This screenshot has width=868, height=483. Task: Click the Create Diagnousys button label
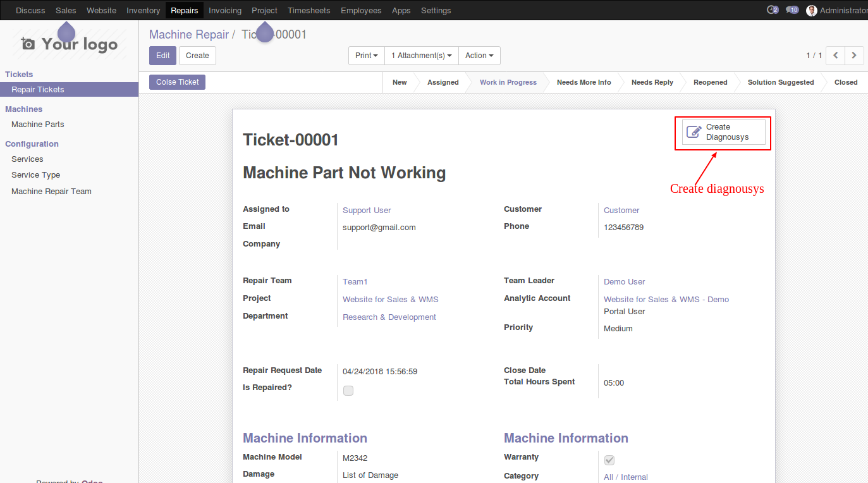pyautogui.click(x=727, y=132)
